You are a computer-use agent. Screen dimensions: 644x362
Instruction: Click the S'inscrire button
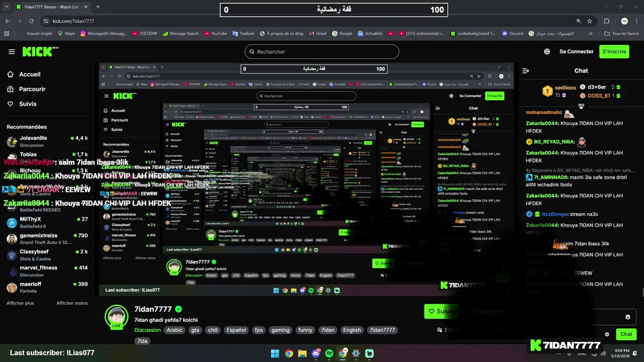point(614,52)
